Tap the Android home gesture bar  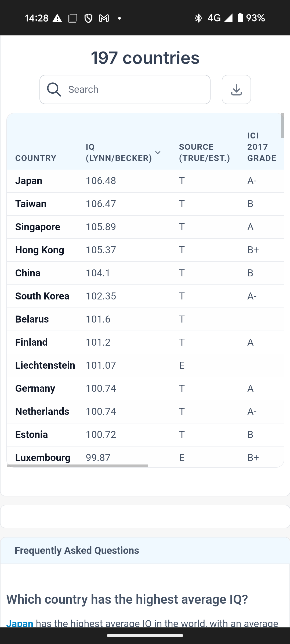[145, 635]
